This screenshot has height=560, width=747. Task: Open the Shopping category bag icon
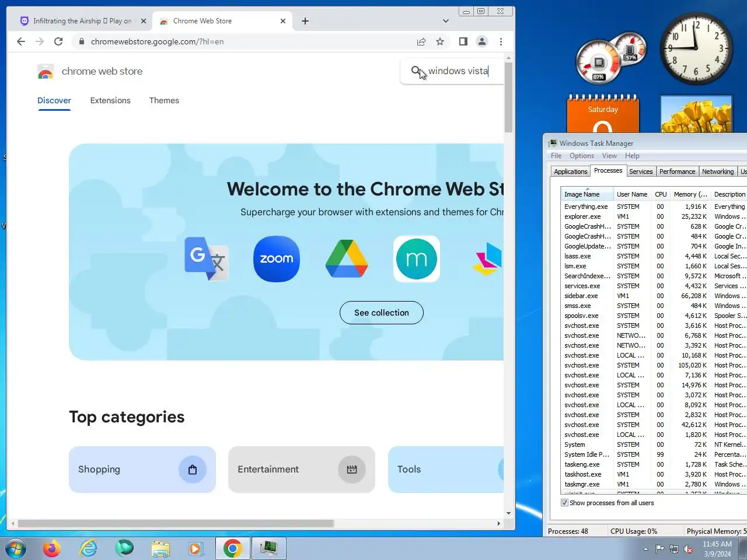tap(193, 470)
